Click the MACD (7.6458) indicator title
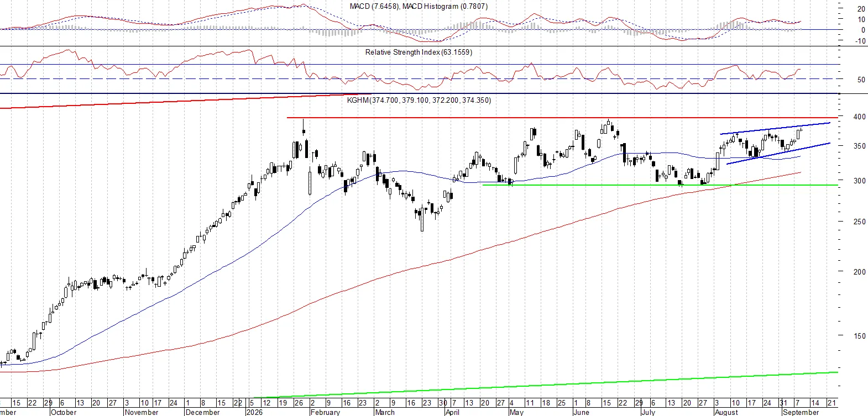868x416 pixels. 419,6
